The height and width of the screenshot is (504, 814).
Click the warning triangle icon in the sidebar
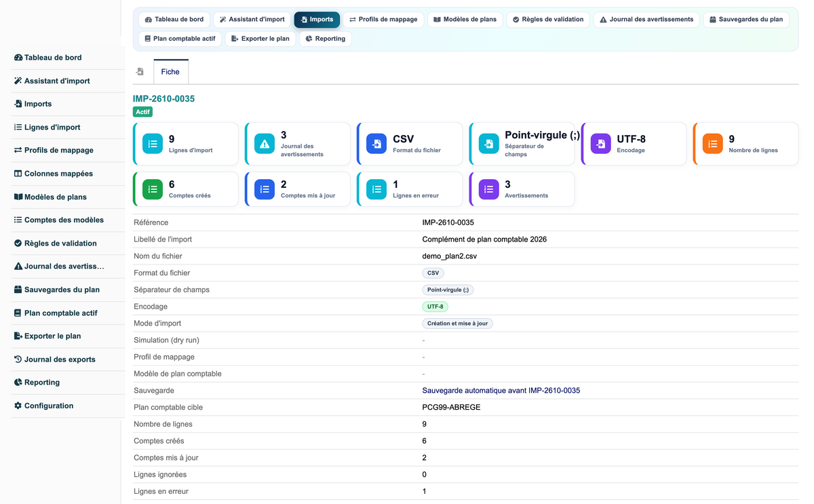tap(18, 267)
